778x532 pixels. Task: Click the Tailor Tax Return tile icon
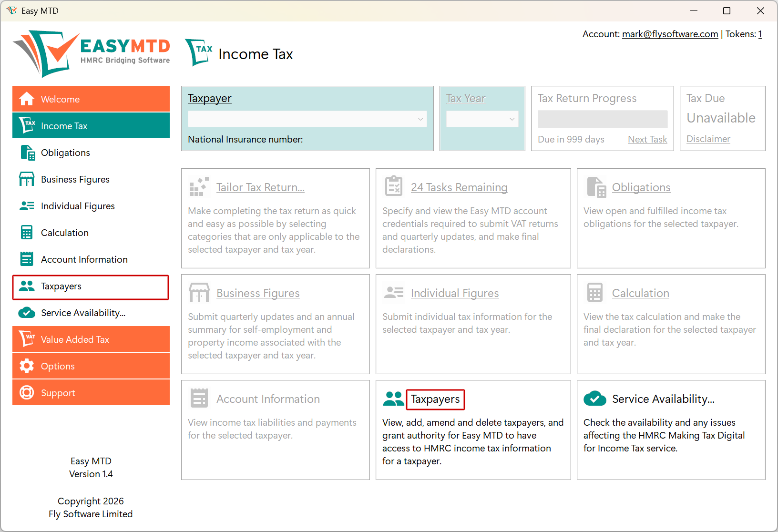[199, 186]
